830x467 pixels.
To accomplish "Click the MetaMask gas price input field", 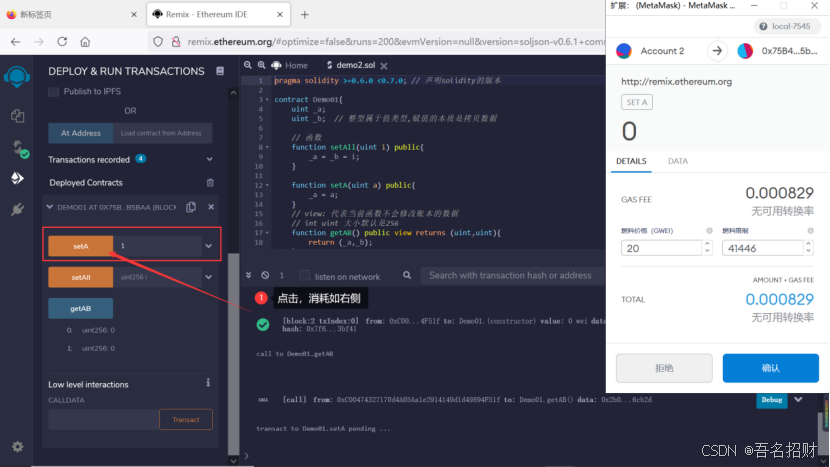I will click(x=662, y=248).
